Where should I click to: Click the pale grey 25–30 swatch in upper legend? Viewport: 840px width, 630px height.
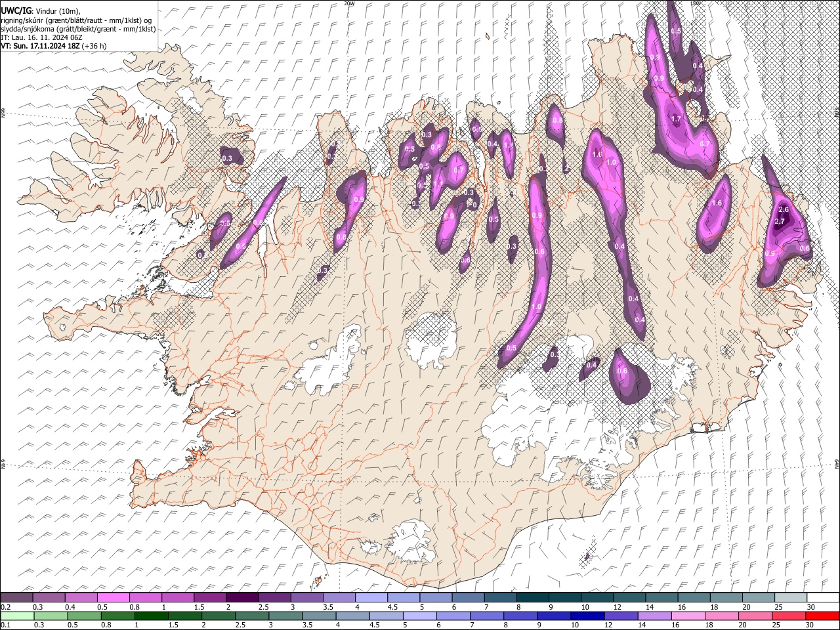[790, 598]
